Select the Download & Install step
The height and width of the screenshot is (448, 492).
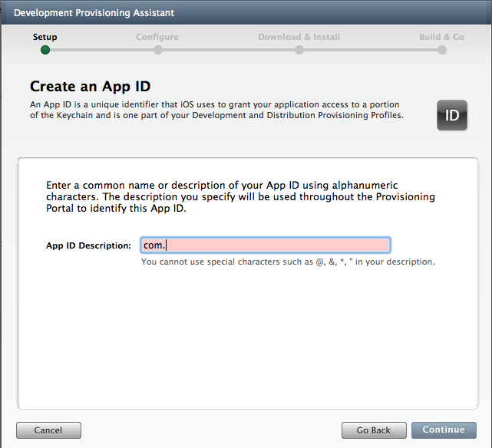[299, 37]
